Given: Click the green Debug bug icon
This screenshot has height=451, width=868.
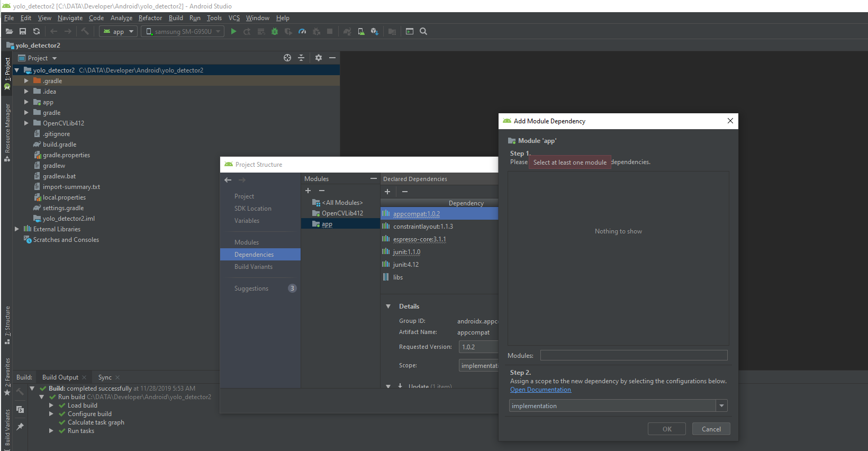Looking at the screenshot, I should (x=275, y=31).
